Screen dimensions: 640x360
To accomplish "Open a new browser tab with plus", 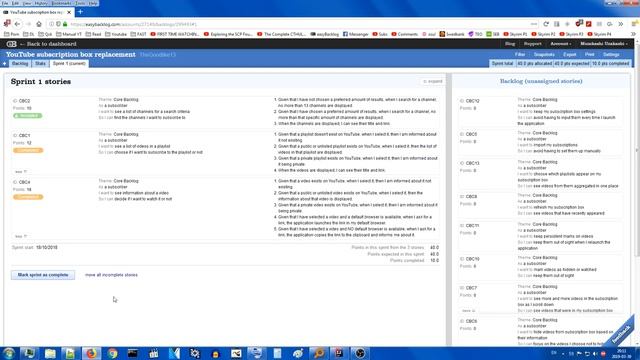I will [80, 12].
